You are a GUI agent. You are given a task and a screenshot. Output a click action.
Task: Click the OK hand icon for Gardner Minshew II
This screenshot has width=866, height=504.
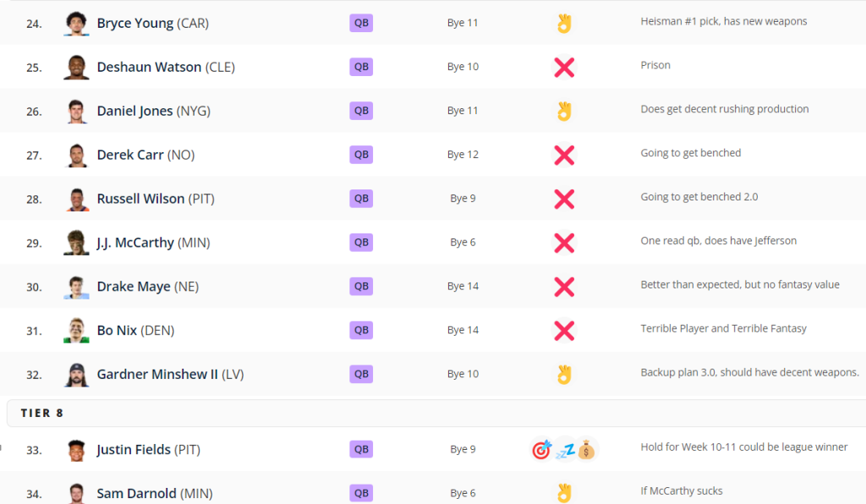[x=564, y=375]
